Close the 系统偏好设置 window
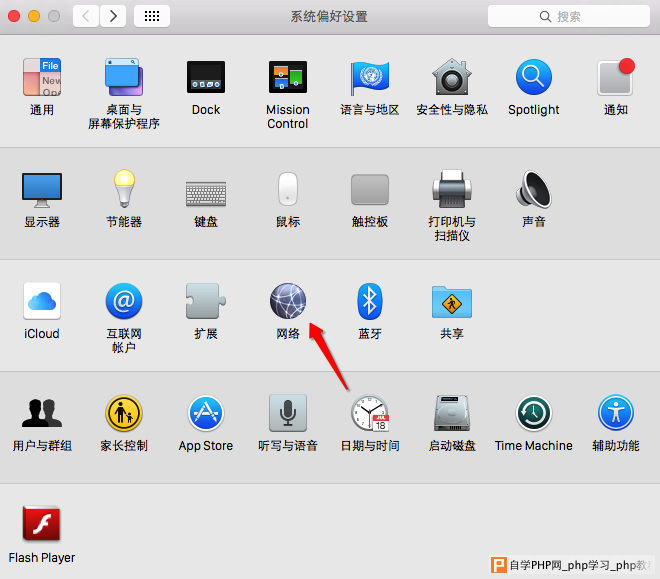Image resolution: width=660 pixels, height=579 pixels. (x=14, y=16)
